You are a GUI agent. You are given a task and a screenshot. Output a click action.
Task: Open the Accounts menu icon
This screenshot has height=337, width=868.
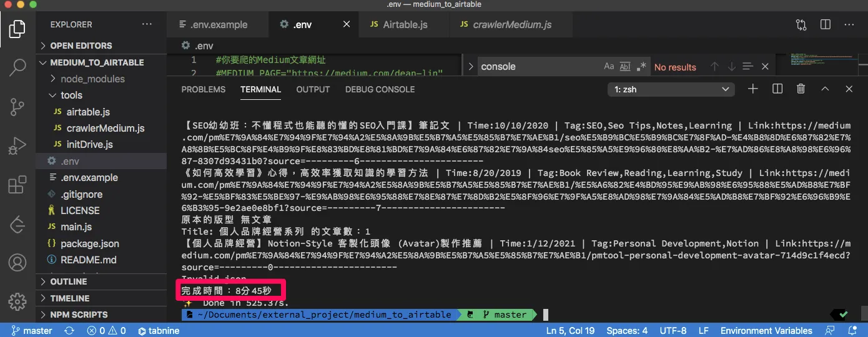[17, 261]
